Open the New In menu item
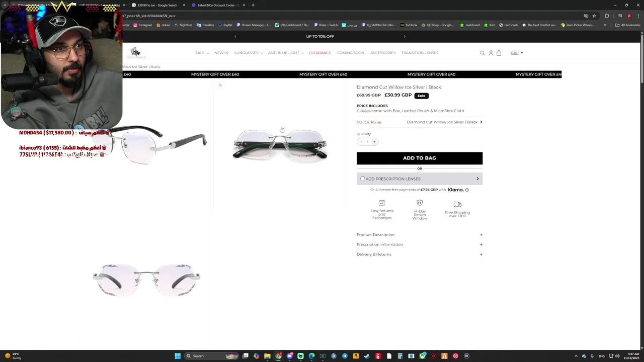The width and height of the screenshot is (644, 362). (x=221, y=53)
